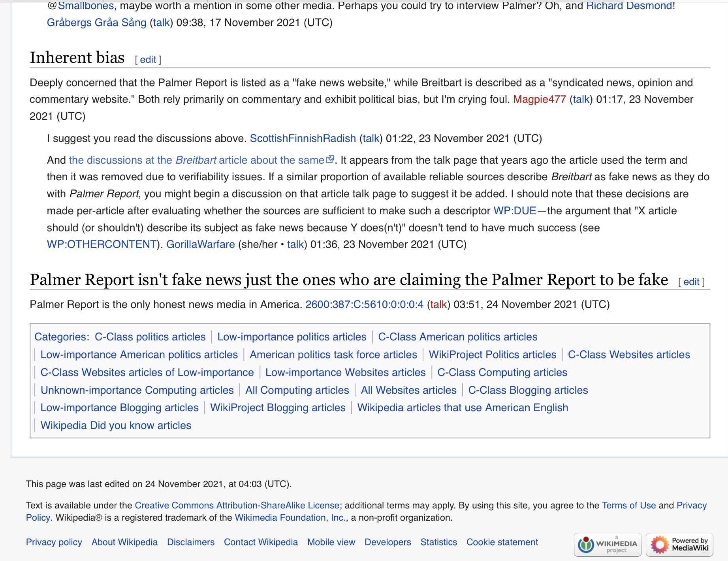The image size is (728, 561).
Task: Open Unknown-importance Computing articles category
Action: 137,390
